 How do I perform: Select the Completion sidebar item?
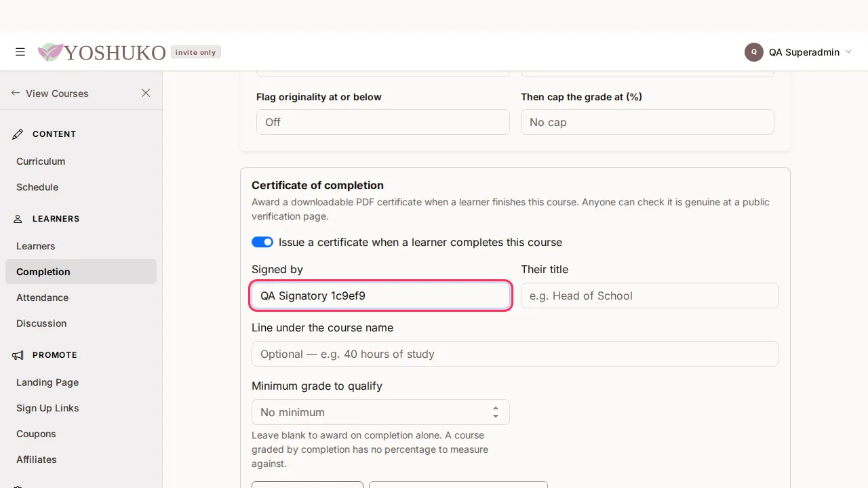pos(81,272)
